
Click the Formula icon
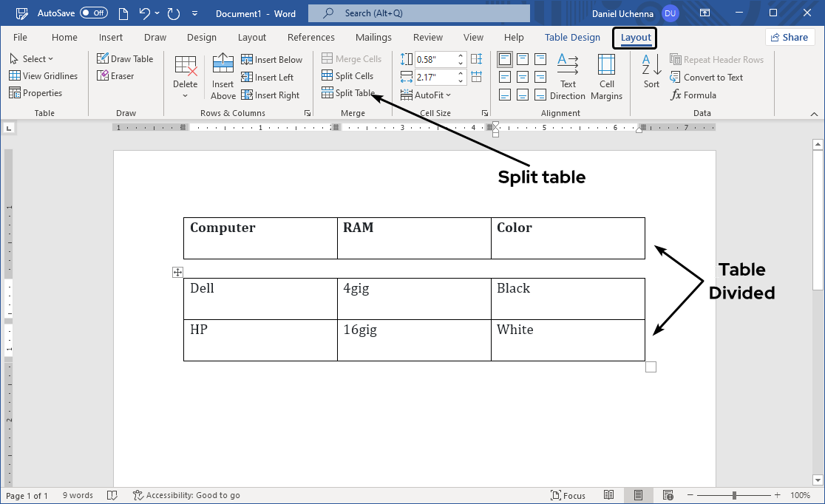pyautogui.click(x=693, y=95)
